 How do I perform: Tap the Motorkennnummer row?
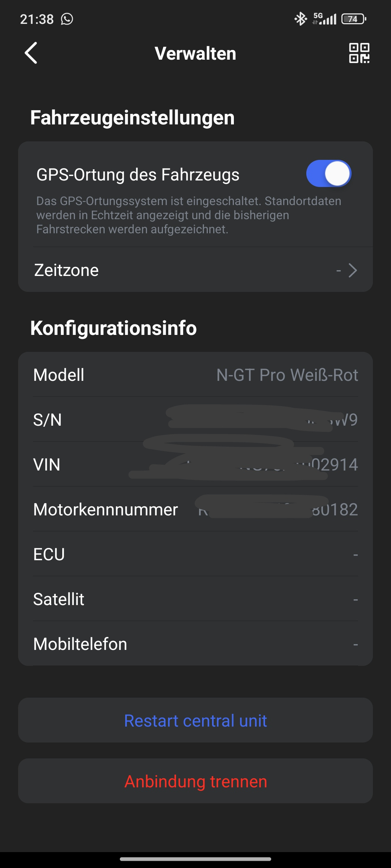195,509
